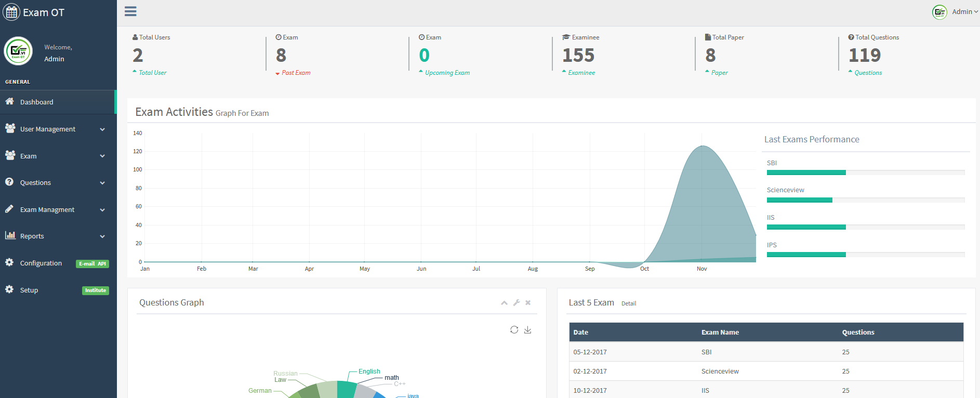Select the SBI exam row cell

coord(706,352)
